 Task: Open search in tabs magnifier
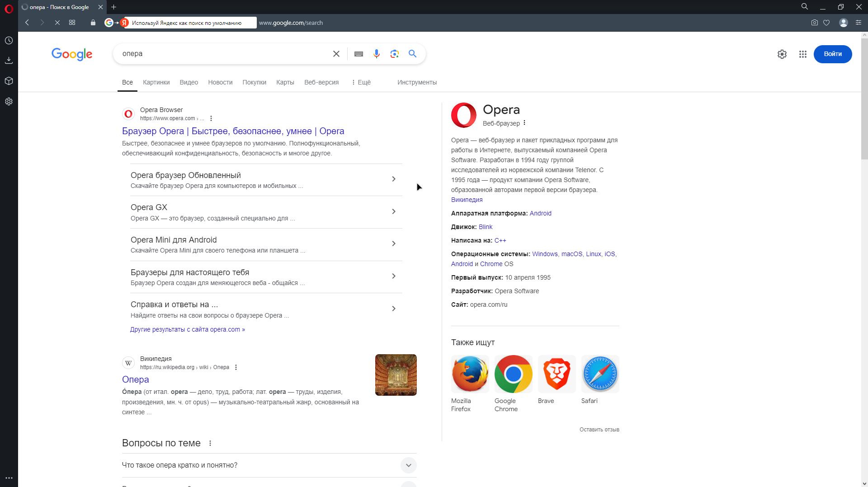(x=805, y=7)
